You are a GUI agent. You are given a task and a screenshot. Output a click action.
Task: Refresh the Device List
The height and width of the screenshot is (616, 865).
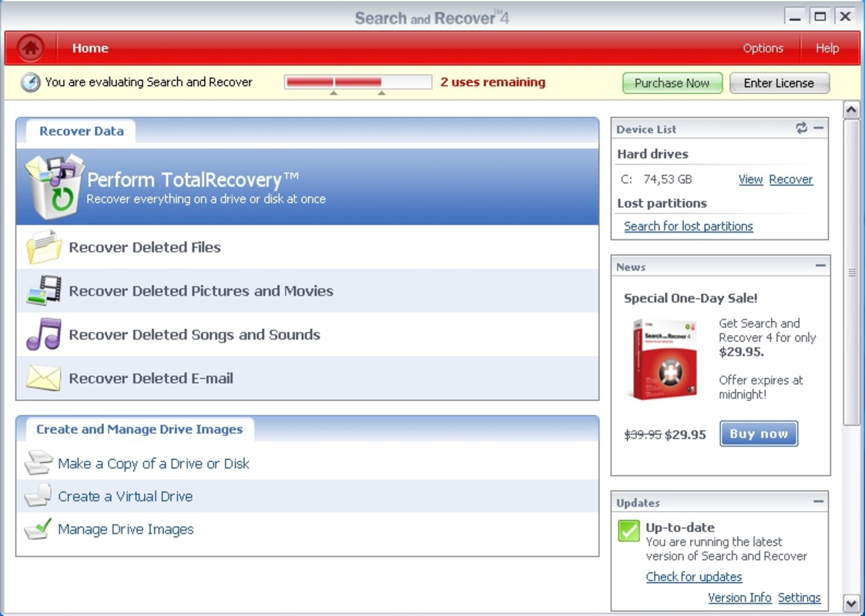801,128
